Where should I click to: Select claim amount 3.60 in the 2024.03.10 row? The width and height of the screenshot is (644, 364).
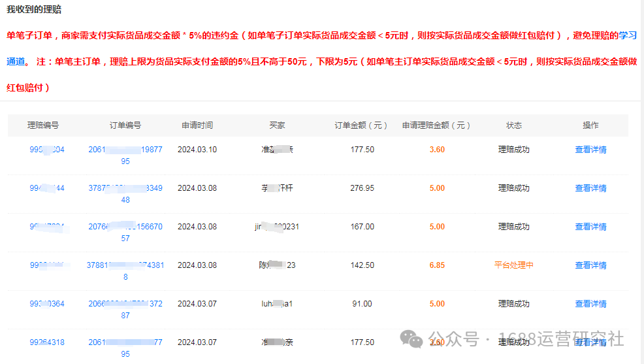(x=437, y=150)
